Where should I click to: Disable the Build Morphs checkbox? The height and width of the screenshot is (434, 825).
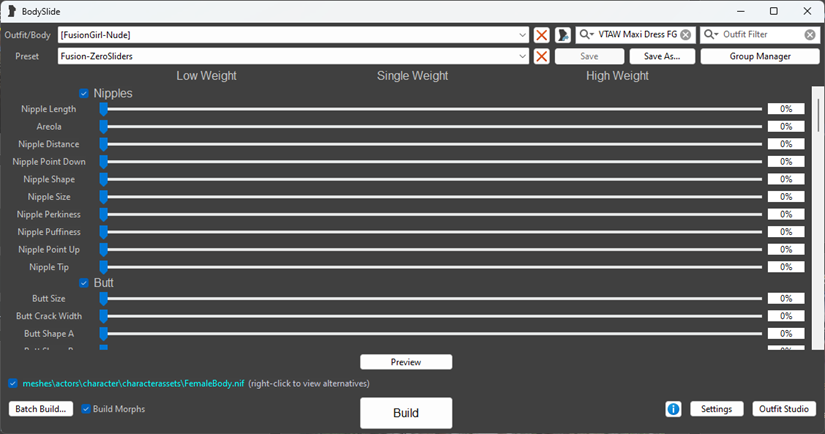tap(87, 409)
